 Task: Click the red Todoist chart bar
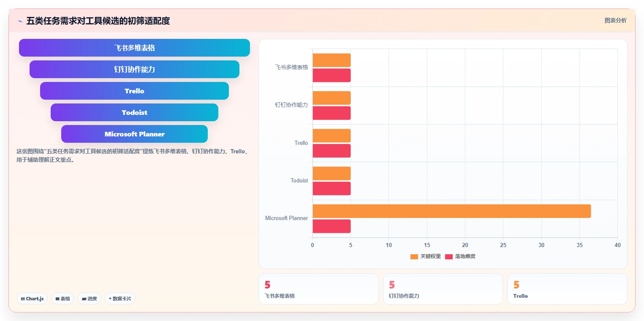pos(332,188)
